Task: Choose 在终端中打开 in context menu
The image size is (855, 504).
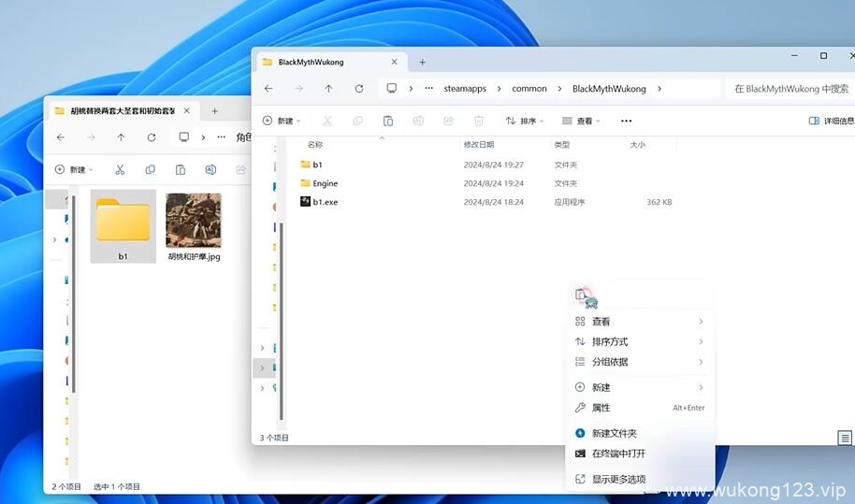Action: 640,454
